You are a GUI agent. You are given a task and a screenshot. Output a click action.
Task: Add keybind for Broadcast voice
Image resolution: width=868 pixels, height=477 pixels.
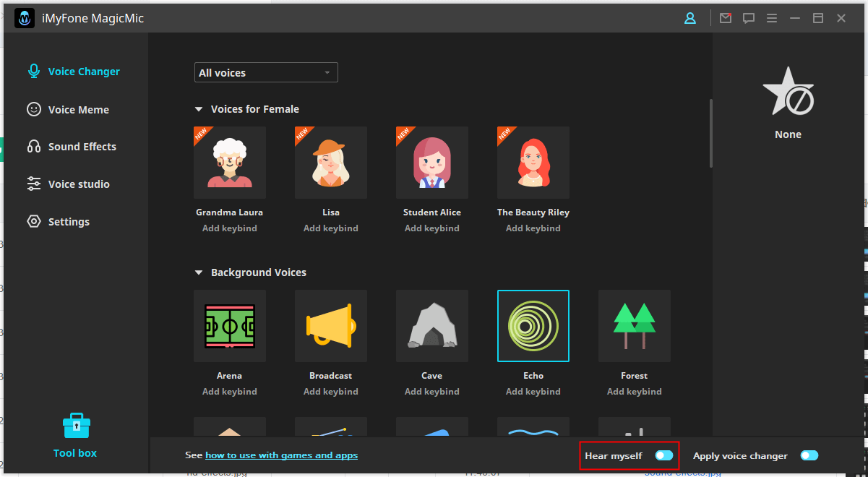[x=331, y=392]
